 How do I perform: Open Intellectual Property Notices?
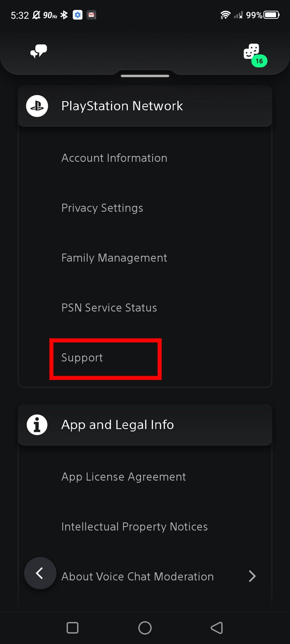point(135,527)
